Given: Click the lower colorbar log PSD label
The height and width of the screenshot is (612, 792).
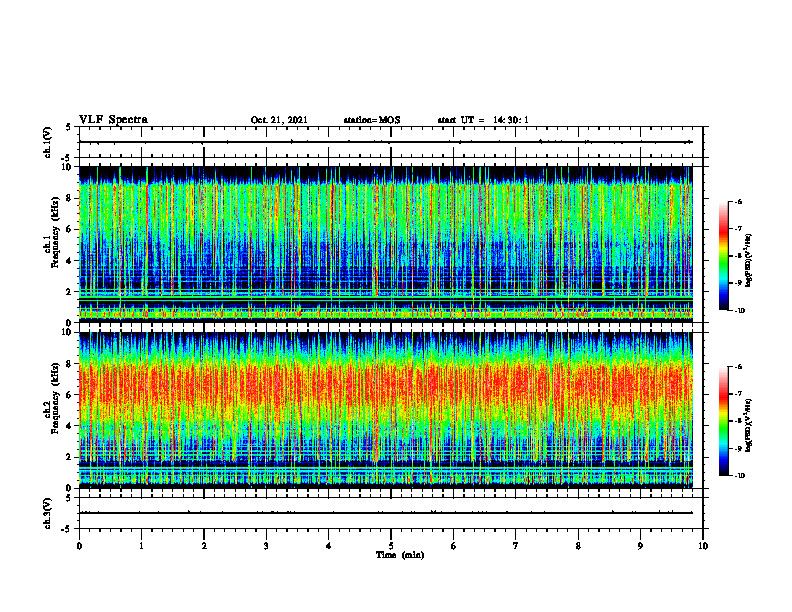Looking at the screenshot, I should pos(749,425).
